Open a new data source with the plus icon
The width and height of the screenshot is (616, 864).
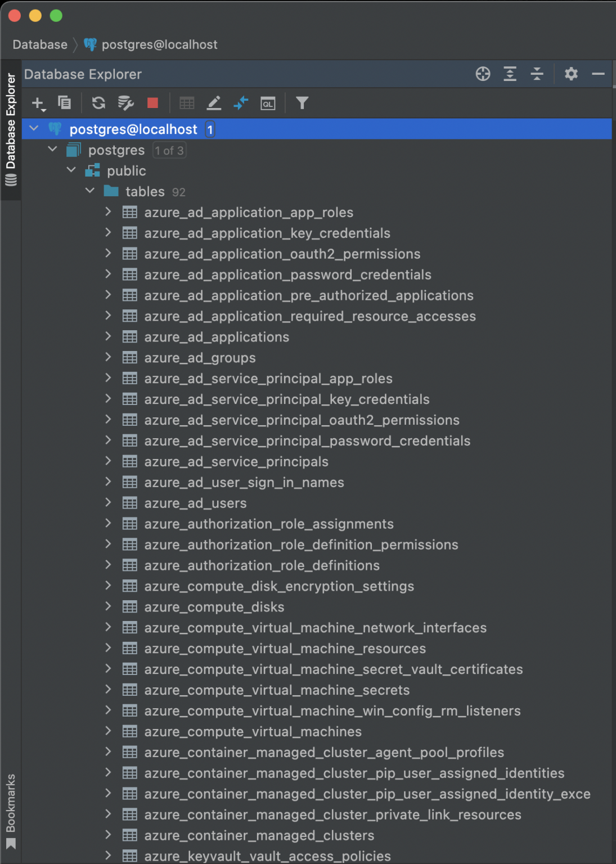(x=38, y=103)
